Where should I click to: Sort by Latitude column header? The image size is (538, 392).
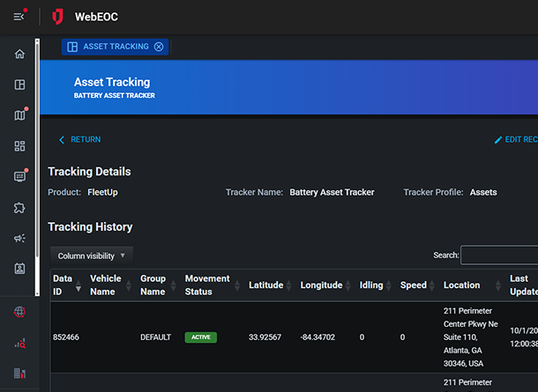pos(265,285)
